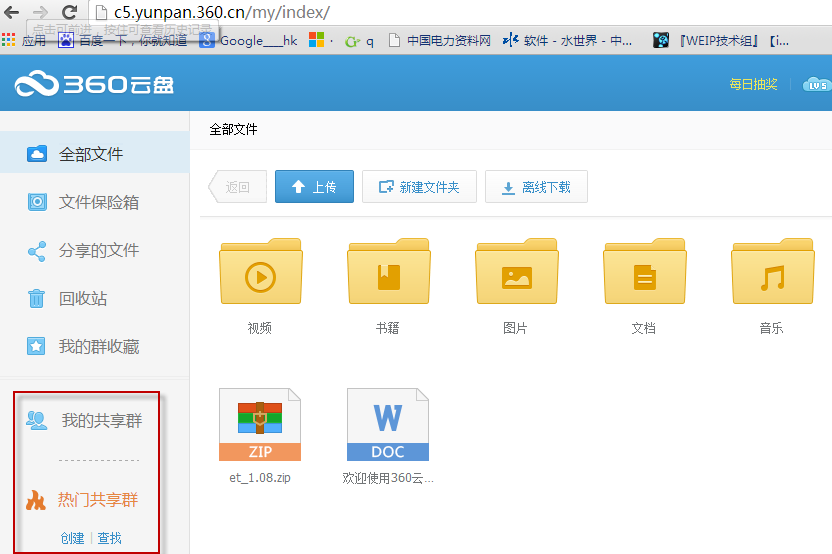Open the 图片 pictures folder icon
The width and height of the screenshot is (832, 554).
517,271
